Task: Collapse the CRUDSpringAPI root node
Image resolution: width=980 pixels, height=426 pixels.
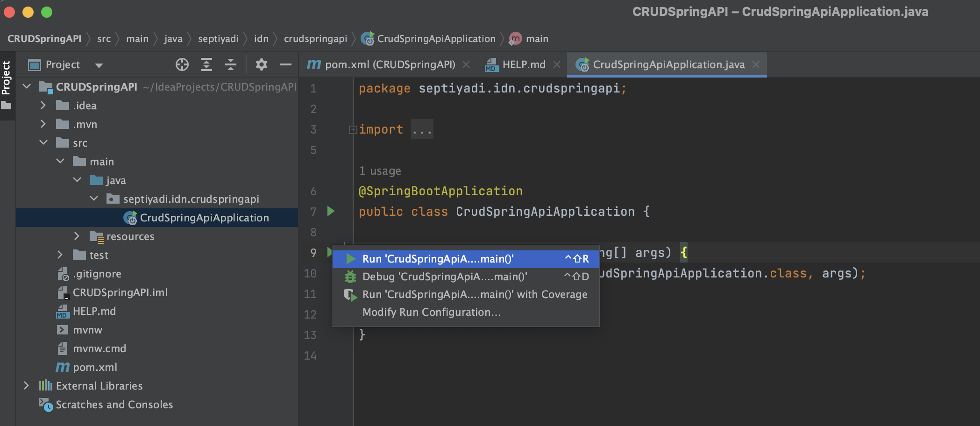Action: click(x=27, y=86)
